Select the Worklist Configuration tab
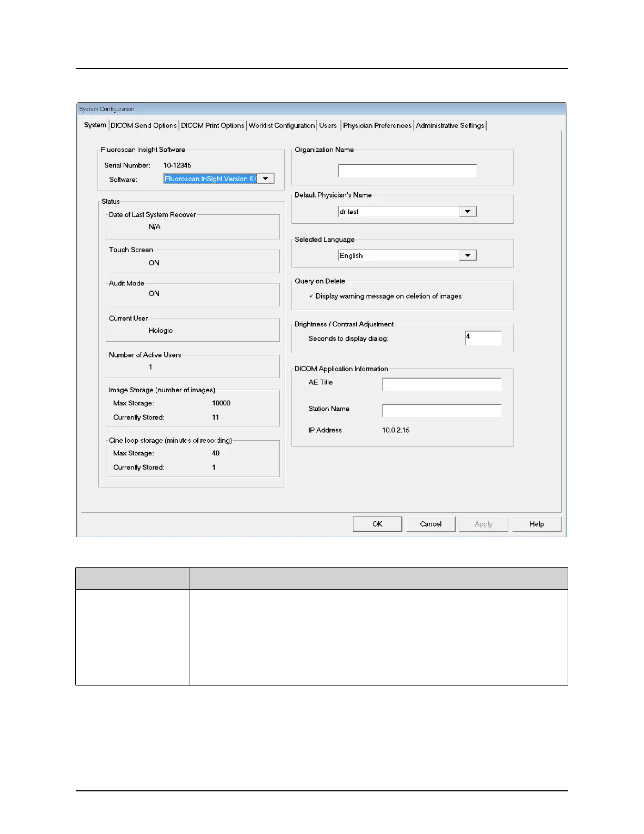Viewport: 644px width, 834px height. [x=281, y=125]
